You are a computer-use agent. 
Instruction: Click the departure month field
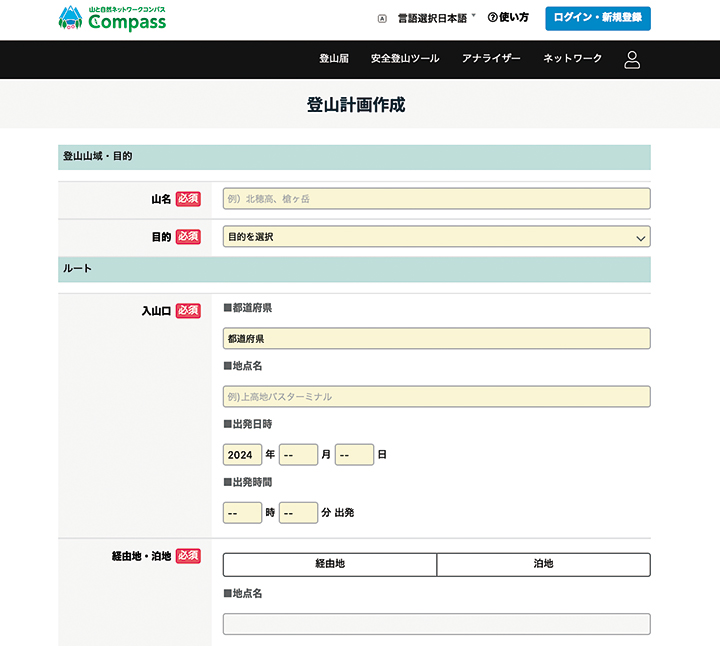point(298,455)
